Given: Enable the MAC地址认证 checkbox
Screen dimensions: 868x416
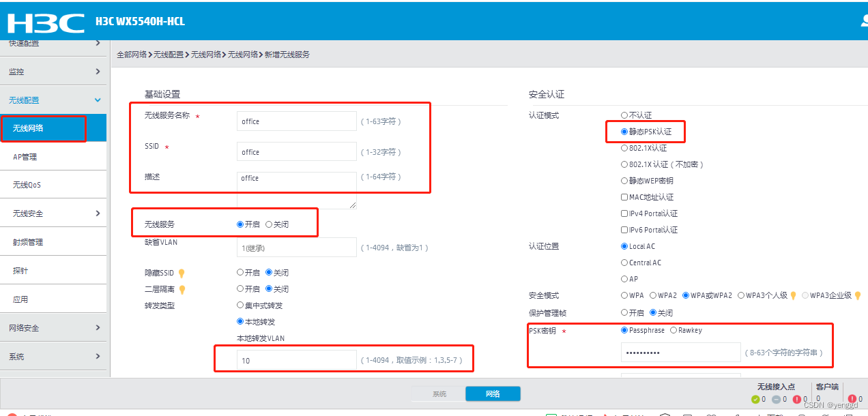Looking at the screenshot, I should [x=624, y=197].
